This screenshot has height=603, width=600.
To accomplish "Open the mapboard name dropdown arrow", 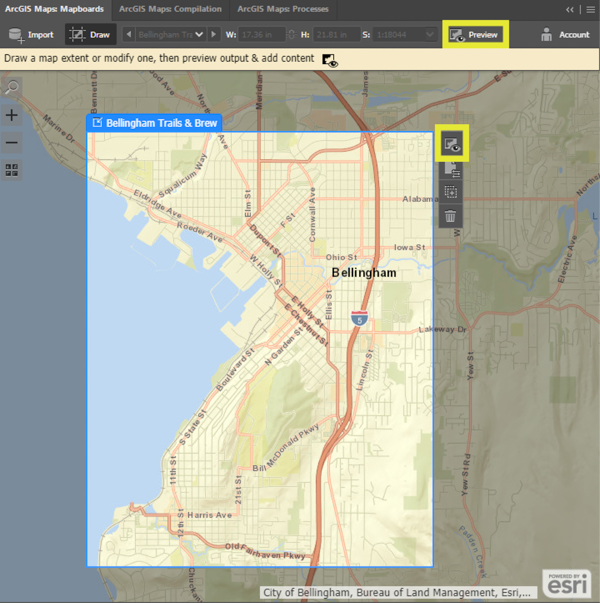I will click(x=199, y=35).
